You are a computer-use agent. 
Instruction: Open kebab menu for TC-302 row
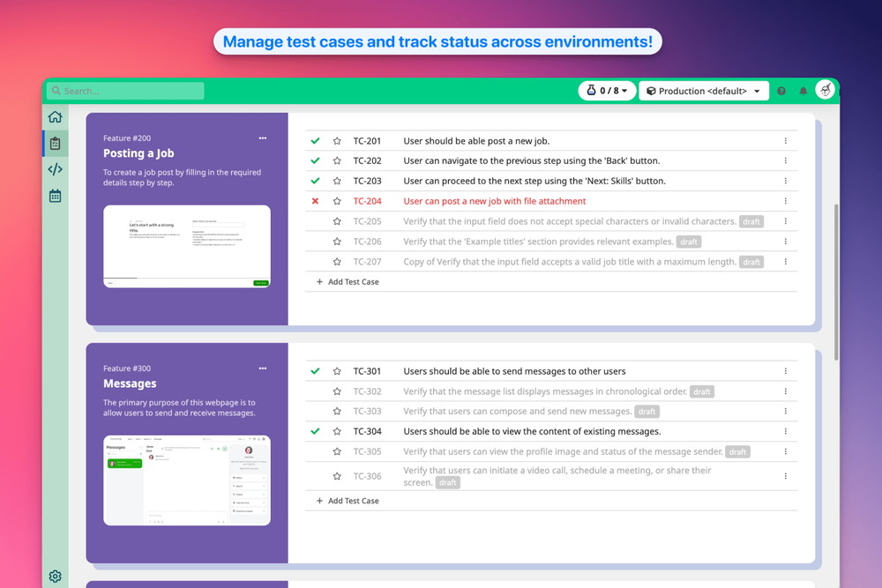(785, 391)
